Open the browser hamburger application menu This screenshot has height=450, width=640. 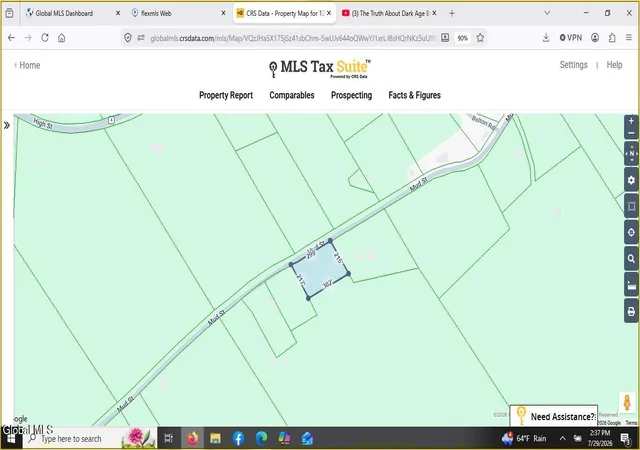629,38
